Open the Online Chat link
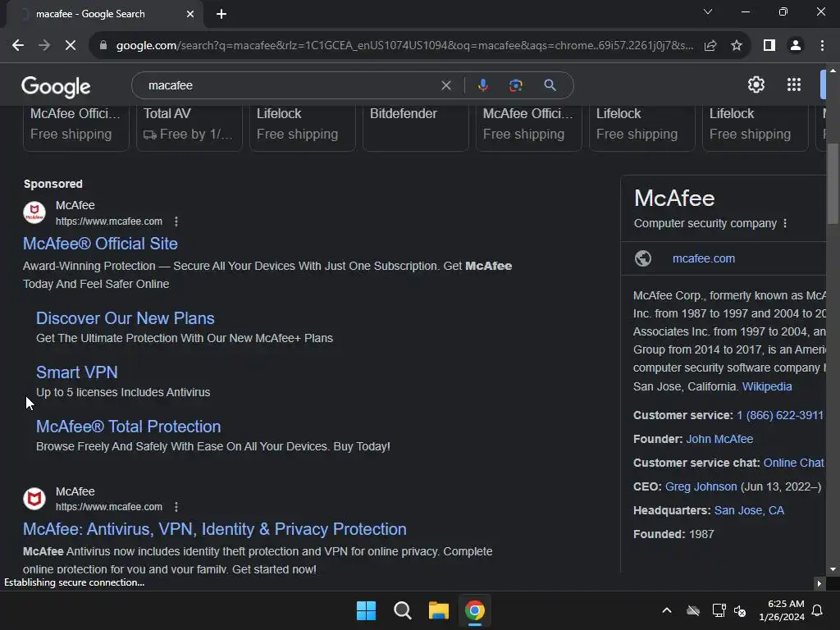The image size is (840, 630). [793, 463]
